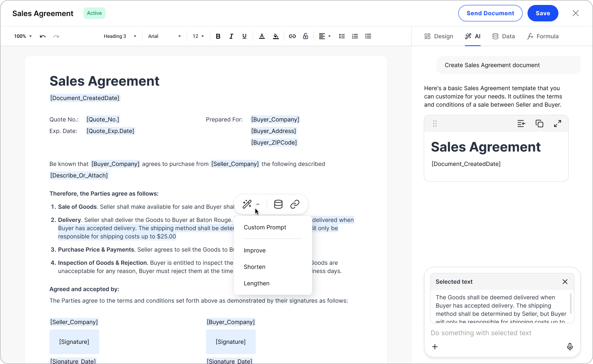Save the Sales Agreement
The width and height of the screenshot is (593, 364).
[543, 13]
